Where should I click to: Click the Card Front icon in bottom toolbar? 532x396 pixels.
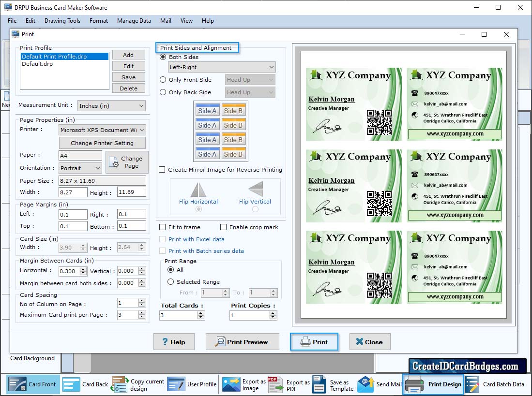[17, 384]
